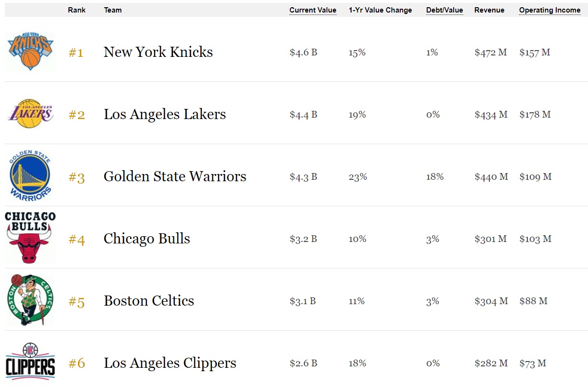Click the Rank column header
The image size is (588, 389).
77,10
